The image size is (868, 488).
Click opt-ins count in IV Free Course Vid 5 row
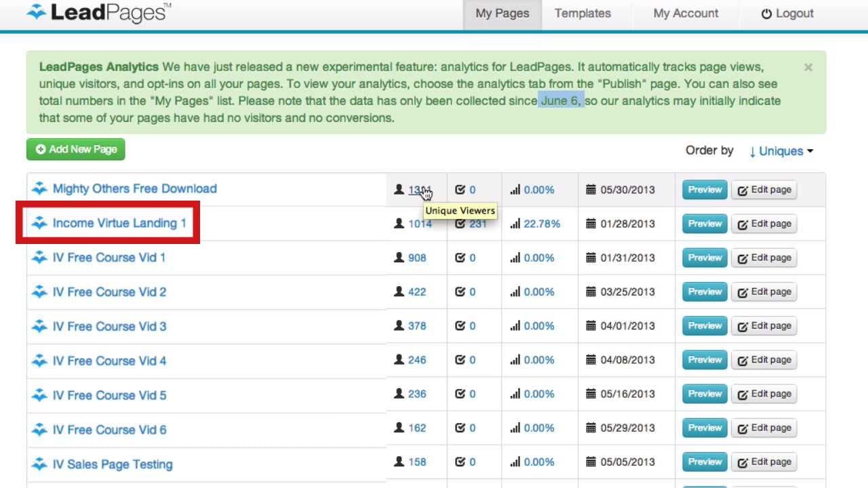[x=472, y=394]
